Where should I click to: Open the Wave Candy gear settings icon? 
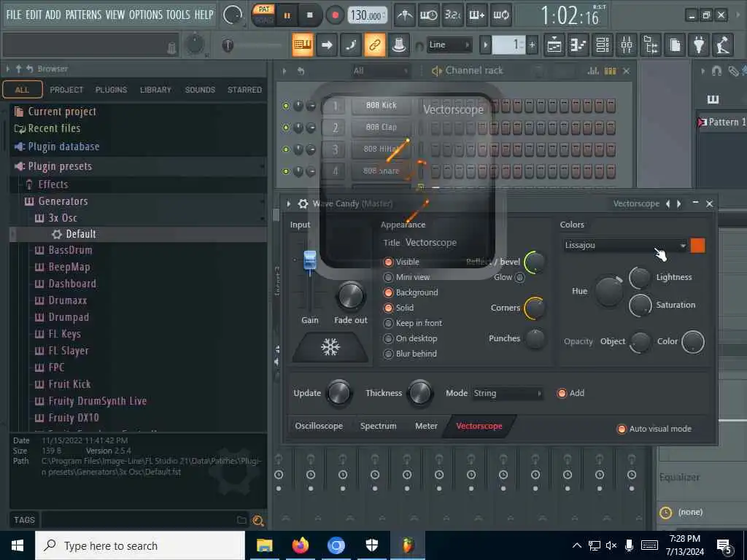303,204
